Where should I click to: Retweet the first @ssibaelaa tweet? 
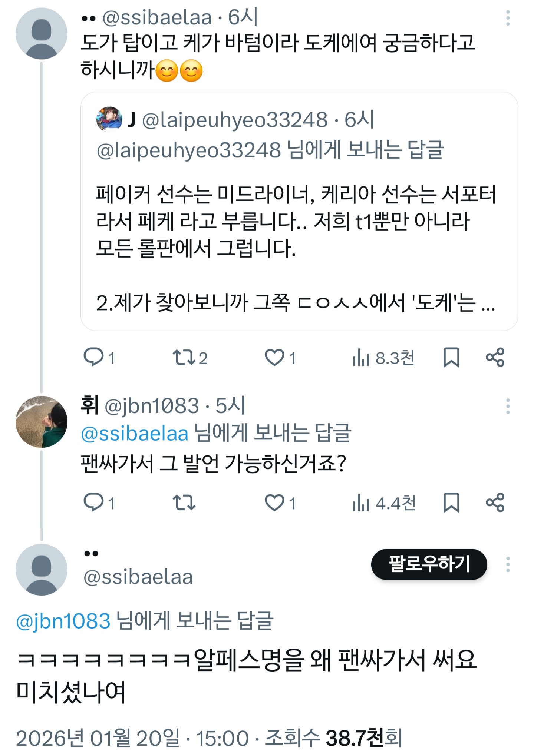pos(184,357)
